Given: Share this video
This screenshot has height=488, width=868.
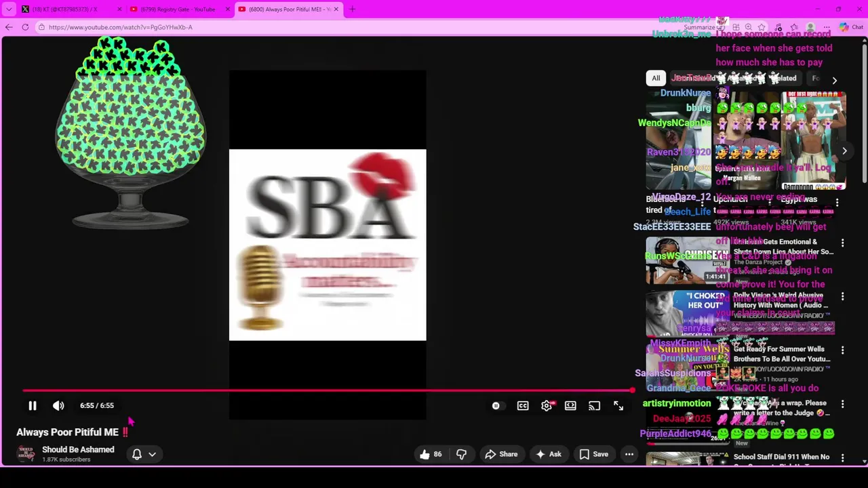Looking at the screenshot, I should [501, 454].
